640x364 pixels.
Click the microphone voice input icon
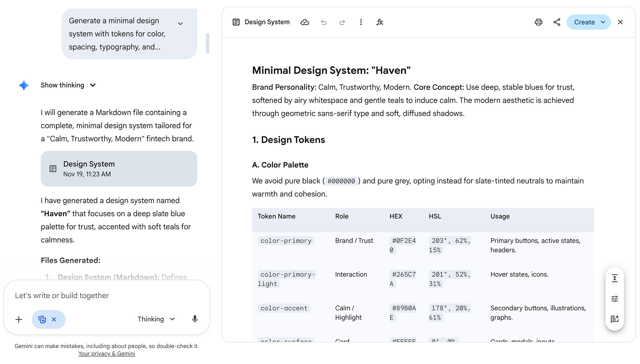point(195,319)
